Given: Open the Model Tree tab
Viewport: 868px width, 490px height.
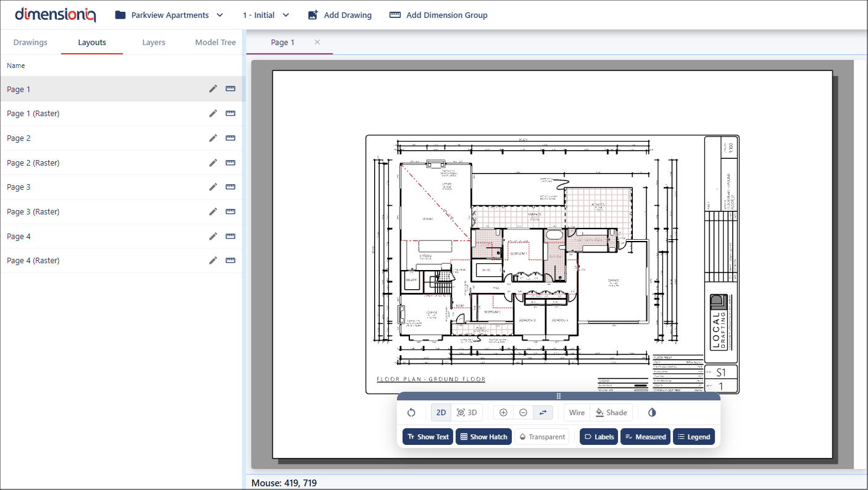Looking at the screenshot, I should (x=215, y=43).
